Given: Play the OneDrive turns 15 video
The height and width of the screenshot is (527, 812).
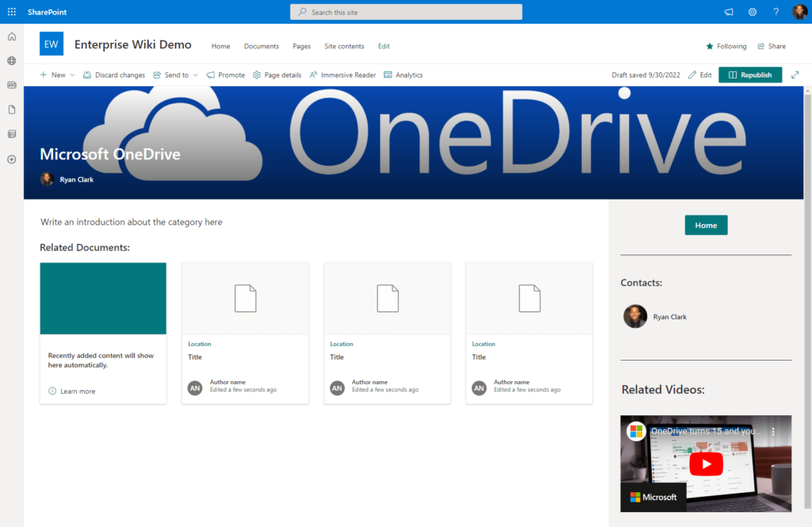Looking at the screenshot, I should (x=706, y=464).
